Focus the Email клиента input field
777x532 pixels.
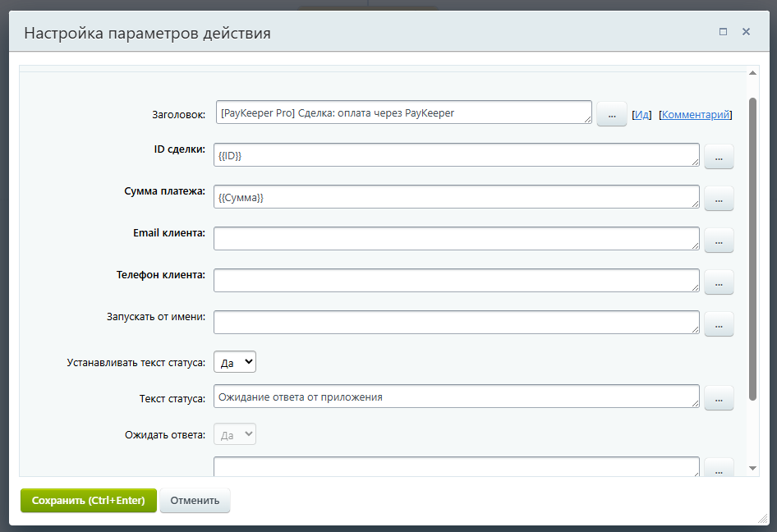tap(456, 239)
